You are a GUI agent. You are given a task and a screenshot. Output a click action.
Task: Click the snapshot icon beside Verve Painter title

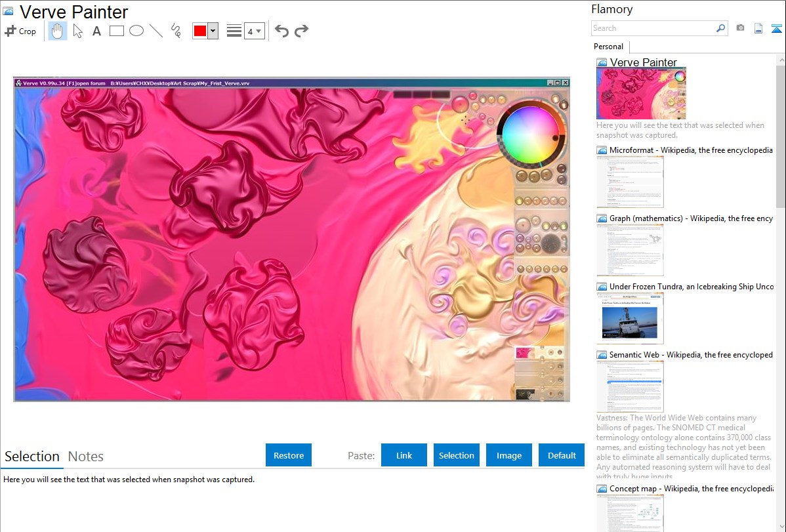(x=8, y=11)
